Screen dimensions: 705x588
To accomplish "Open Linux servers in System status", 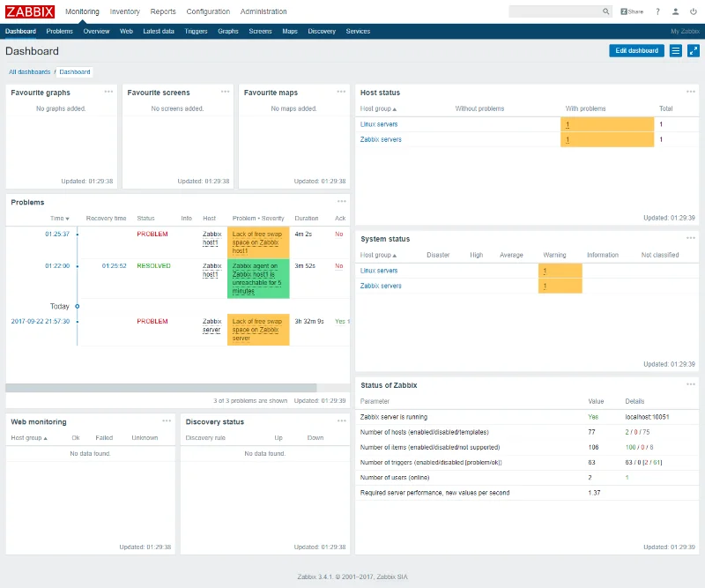I will pyautogui.click(x=379, y=271).
